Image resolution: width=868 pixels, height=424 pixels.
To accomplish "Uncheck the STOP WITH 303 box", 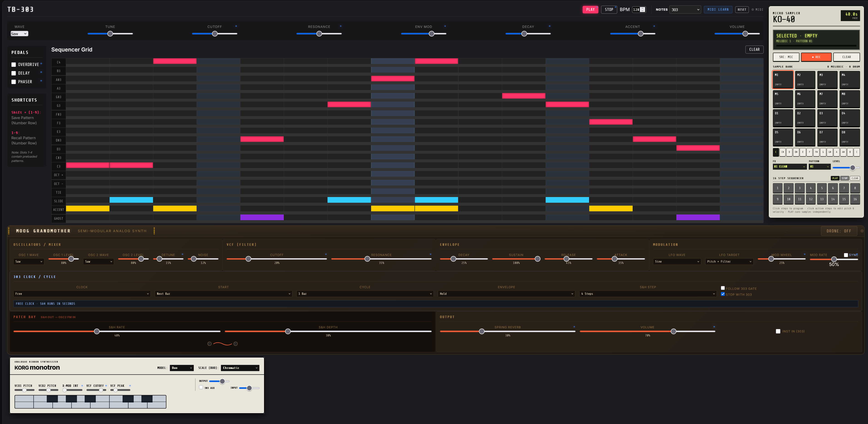I will click(723, 294).
